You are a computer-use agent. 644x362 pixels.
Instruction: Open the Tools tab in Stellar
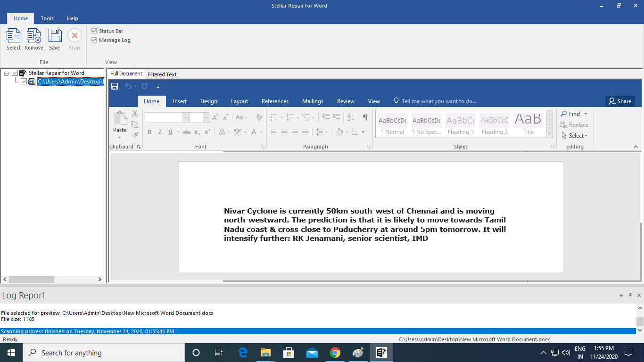47,18
